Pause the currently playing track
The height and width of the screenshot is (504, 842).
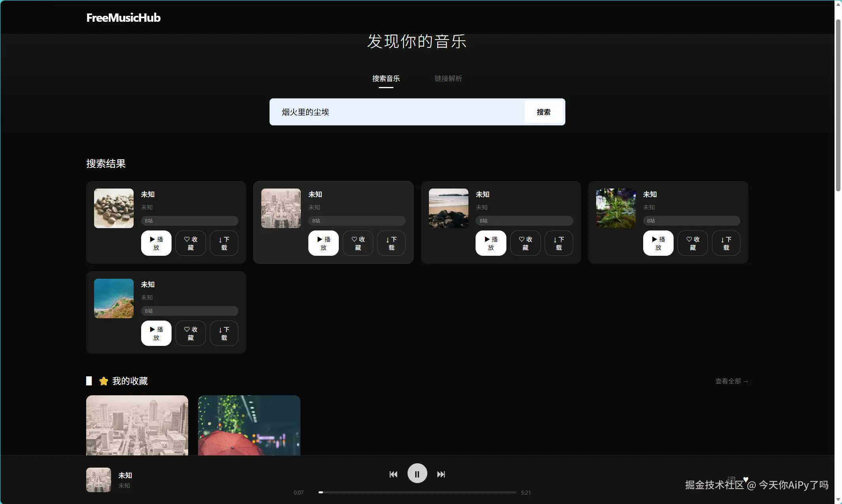tap(417, 474)
